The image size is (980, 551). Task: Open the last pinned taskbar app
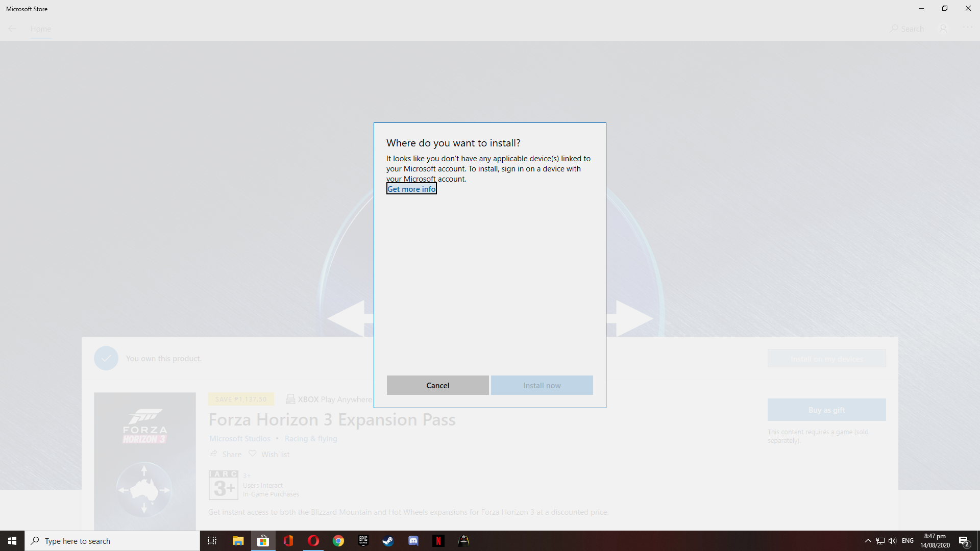pyautogui.click(x=463, y=541)
